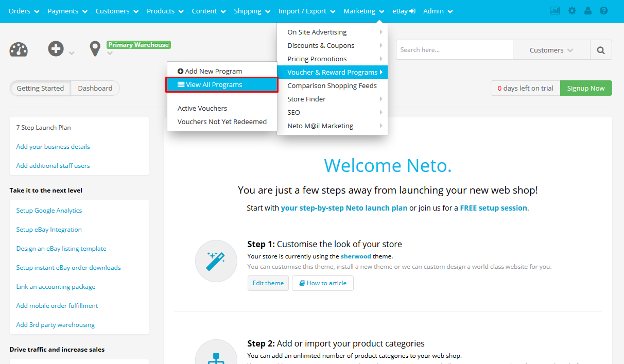Open the step-by-step Neto launch plan link
This screenshot has width=624, height=364.
point(344,208)
